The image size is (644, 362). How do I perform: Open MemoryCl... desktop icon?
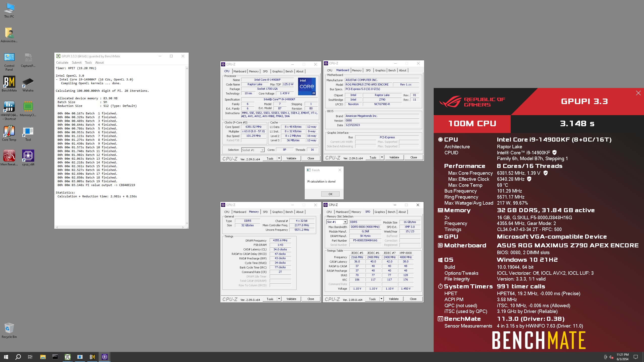28,109
